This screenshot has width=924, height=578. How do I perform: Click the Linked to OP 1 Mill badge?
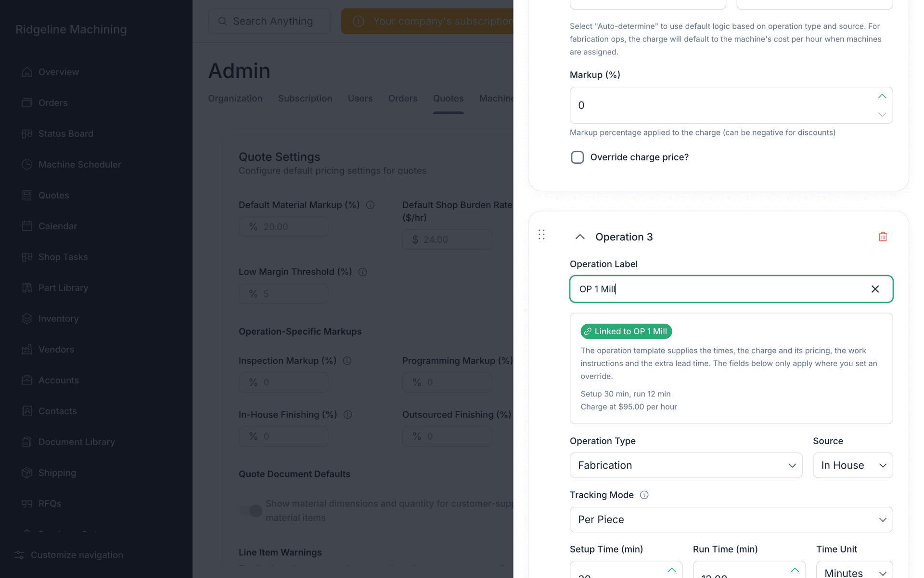[626, 331]
